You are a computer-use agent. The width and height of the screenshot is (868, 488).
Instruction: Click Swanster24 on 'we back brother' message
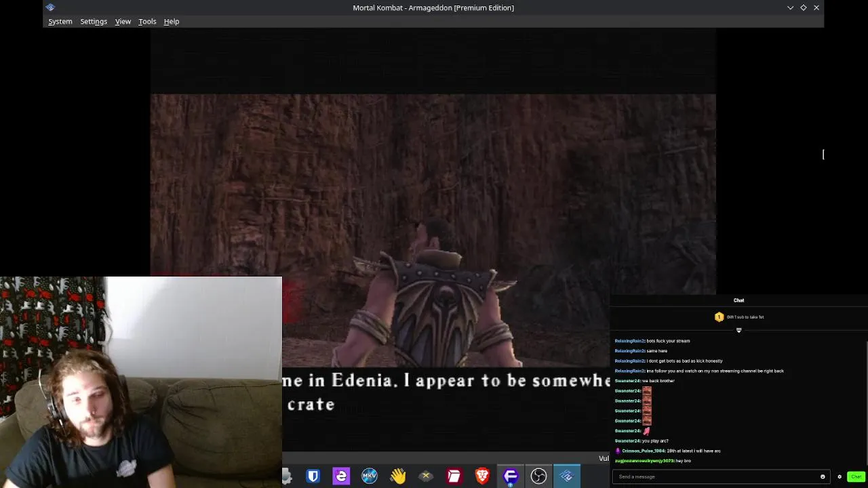coord(627,381)
